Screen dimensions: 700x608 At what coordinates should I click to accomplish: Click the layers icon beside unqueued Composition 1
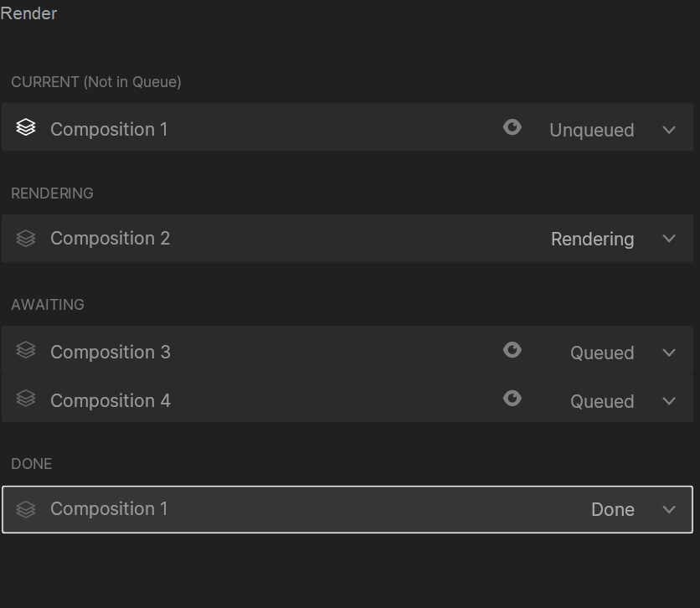click(26, 128)
